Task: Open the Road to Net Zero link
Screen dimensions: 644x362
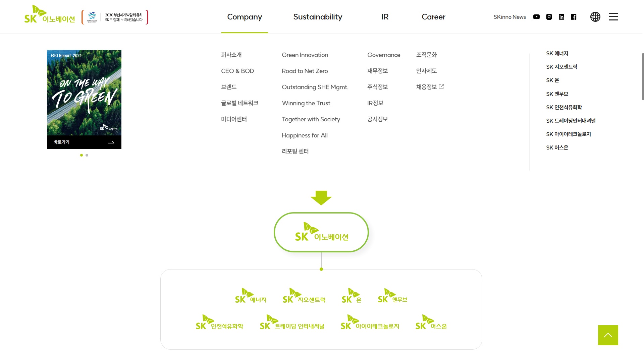Action: 305,71
